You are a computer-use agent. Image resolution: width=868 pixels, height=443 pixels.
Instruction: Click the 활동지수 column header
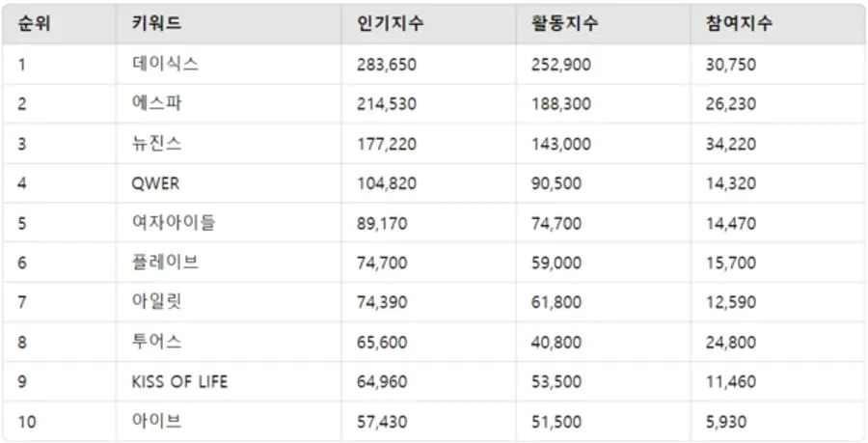(x=564, y=24)
